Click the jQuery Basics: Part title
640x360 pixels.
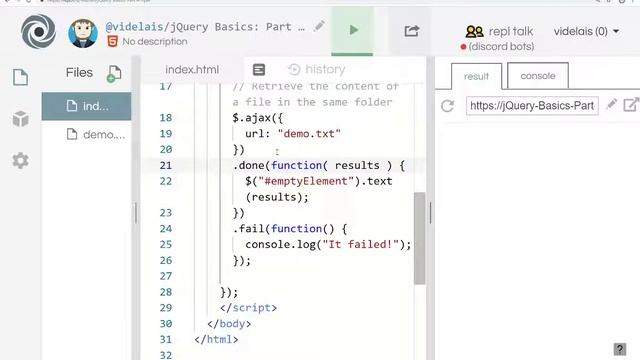(237, 27)
